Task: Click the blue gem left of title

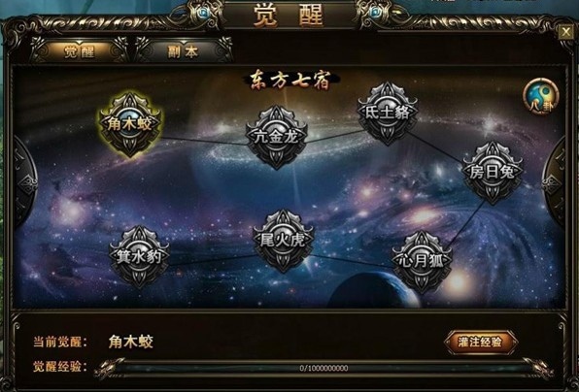Action: [203, 14]
